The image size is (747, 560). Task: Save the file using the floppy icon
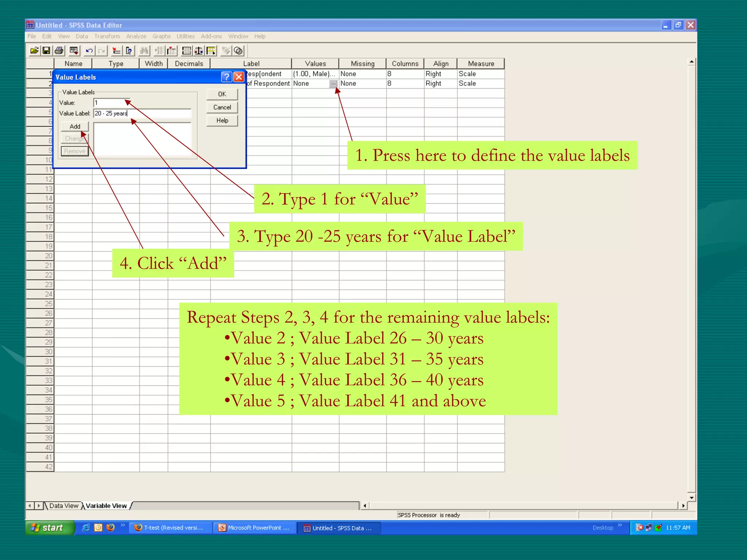46,51
